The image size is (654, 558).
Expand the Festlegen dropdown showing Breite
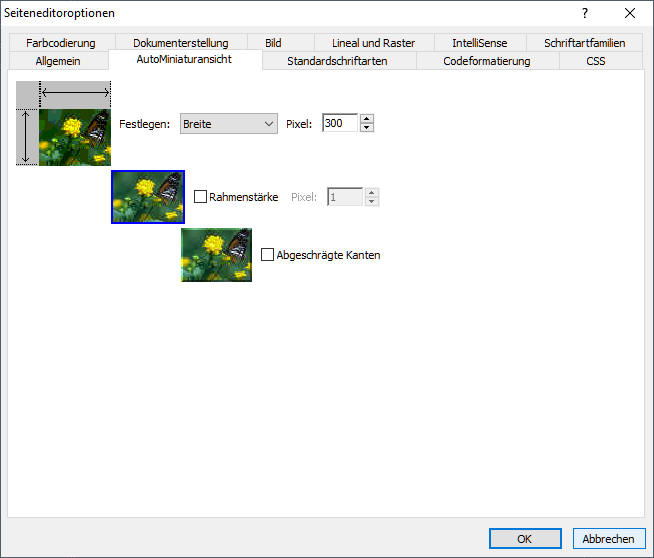point(229,123)
